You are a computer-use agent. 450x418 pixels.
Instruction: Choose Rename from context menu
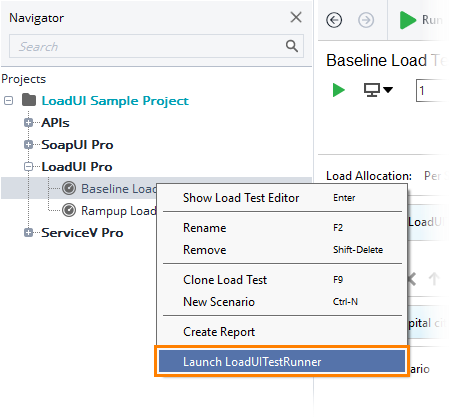(282, 228)
